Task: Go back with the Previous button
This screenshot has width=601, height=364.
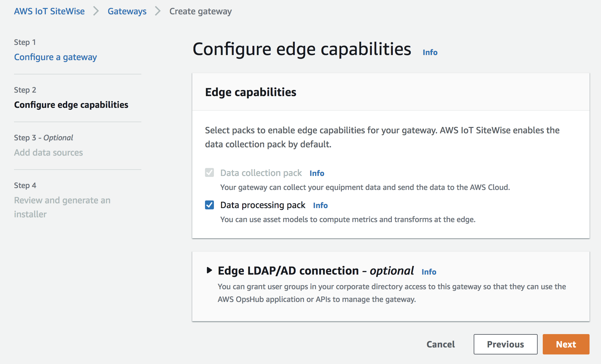Action: 505,344
